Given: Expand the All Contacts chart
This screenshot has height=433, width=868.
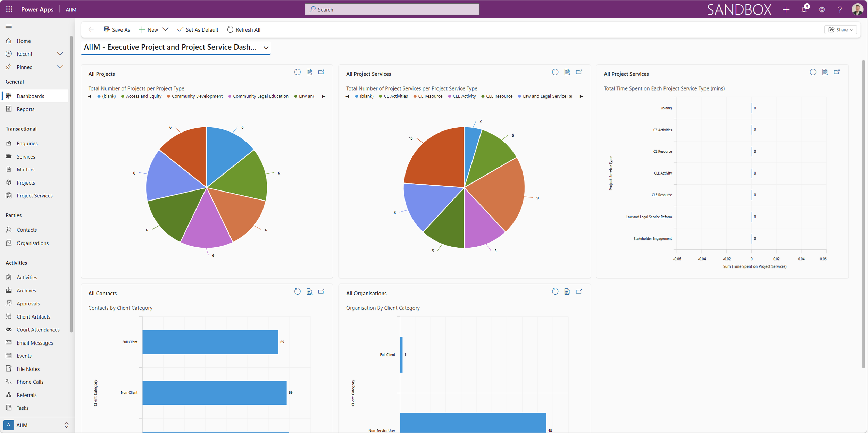Looking at the screenshot, I should click(x=321, y=291).
